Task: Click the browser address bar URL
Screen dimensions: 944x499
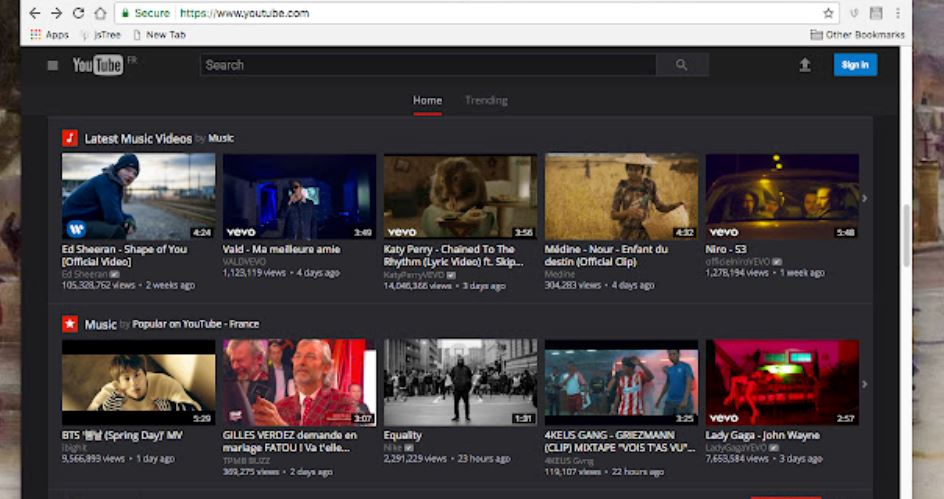Action: [244, 13]
